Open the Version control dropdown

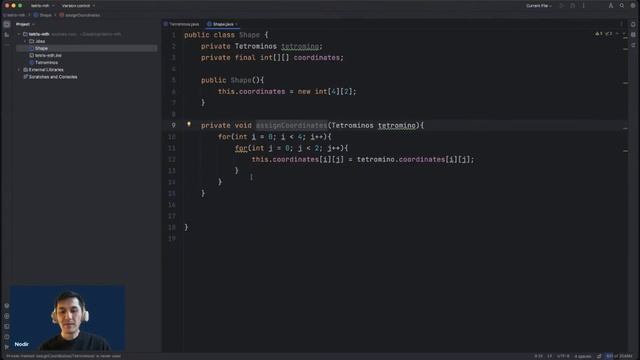(x=78, y=6)
